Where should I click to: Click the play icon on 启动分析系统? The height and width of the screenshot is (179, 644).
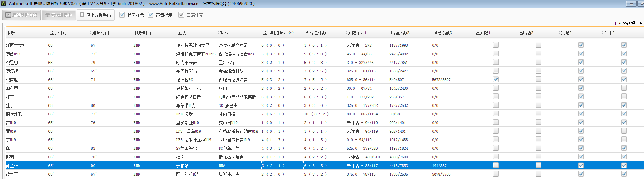click(x=8, y=15)
